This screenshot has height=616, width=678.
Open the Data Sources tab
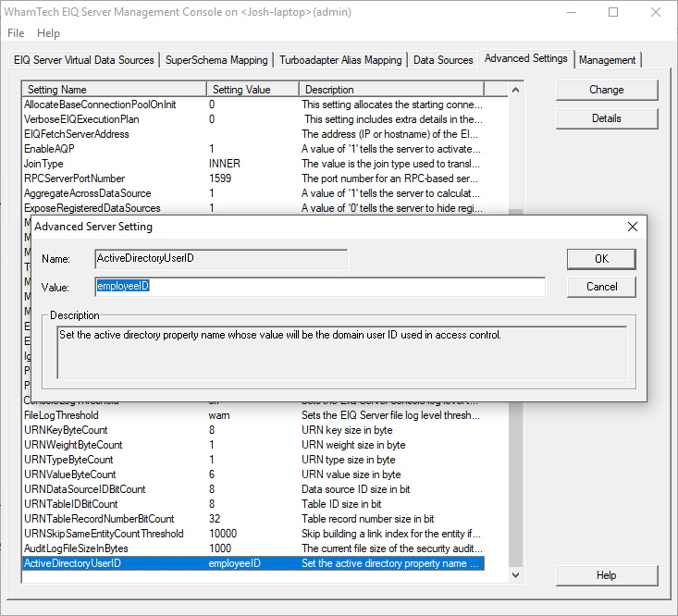pos(443,60)
